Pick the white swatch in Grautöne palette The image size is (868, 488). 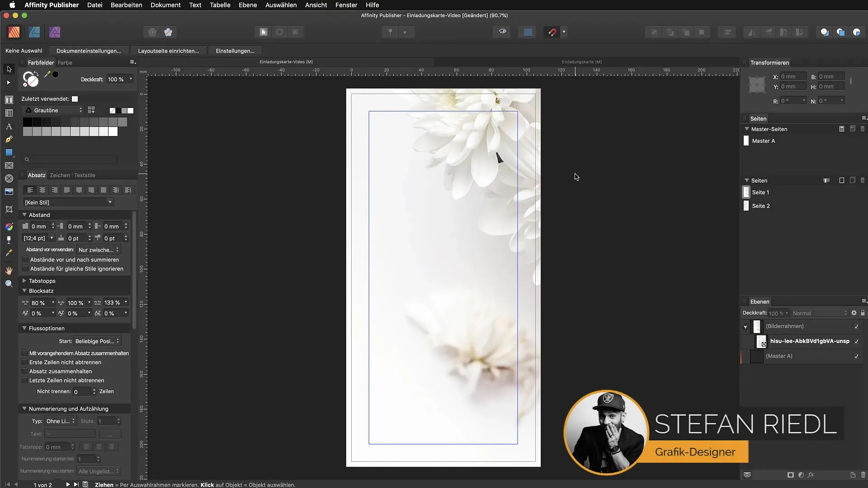(x=113, y=131)
